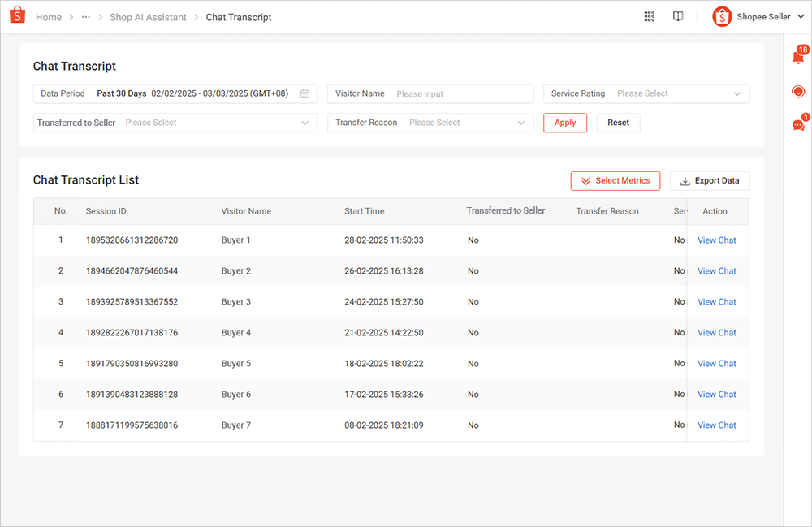The width and height of the screenshot is (812, 527).
Task: Open the help book icon
Action: click(678, 17)
